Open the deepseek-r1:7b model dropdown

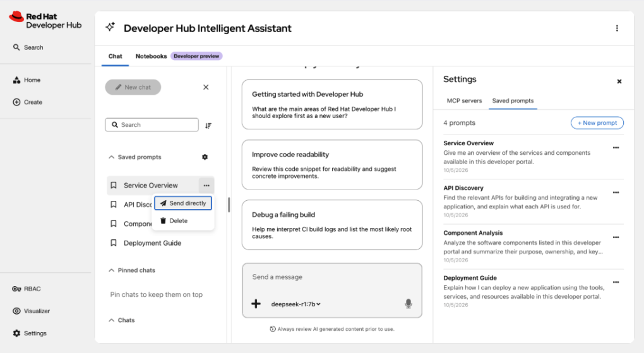coord(295,304)
